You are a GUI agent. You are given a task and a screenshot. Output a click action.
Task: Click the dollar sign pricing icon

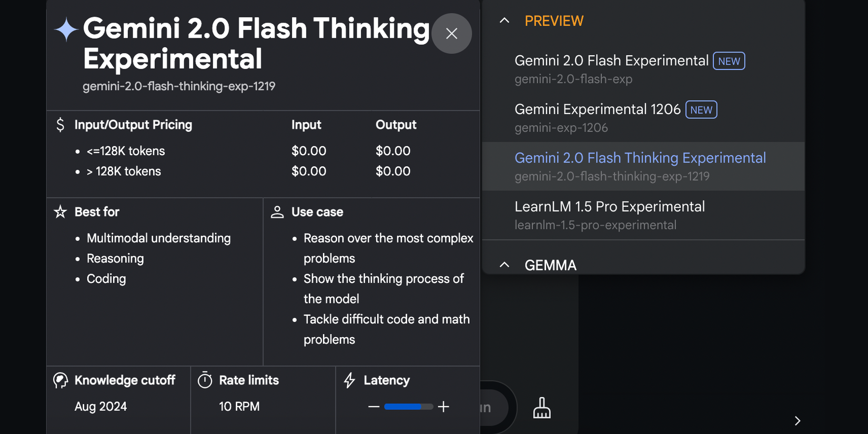tap(60, 125)
